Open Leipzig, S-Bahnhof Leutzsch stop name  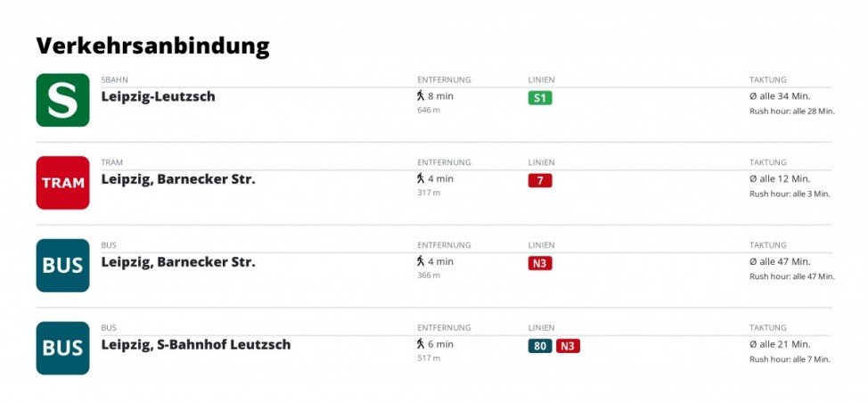pyautogui.click(x=195, y=344)
